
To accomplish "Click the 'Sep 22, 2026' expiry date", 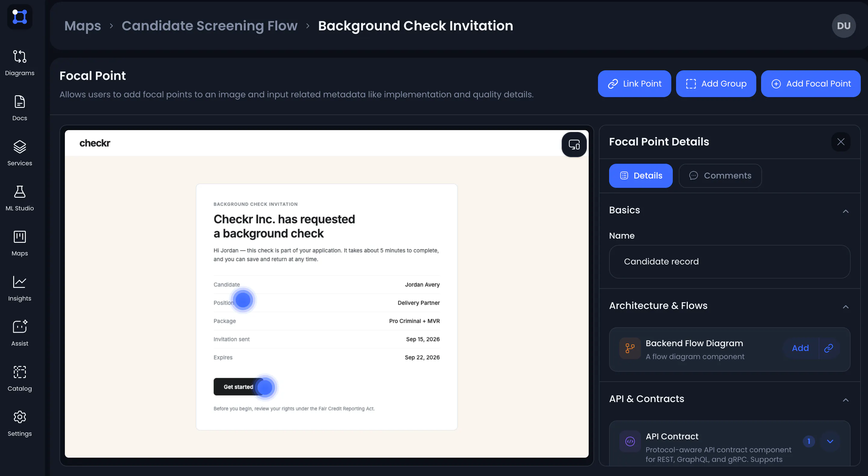I will coord(422,357).
